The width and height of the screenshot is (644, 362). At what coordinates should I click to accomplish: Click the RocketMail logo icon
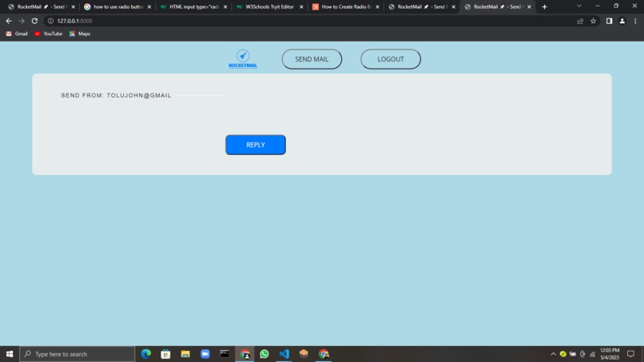pyautogui.click(x=243, y=59)
